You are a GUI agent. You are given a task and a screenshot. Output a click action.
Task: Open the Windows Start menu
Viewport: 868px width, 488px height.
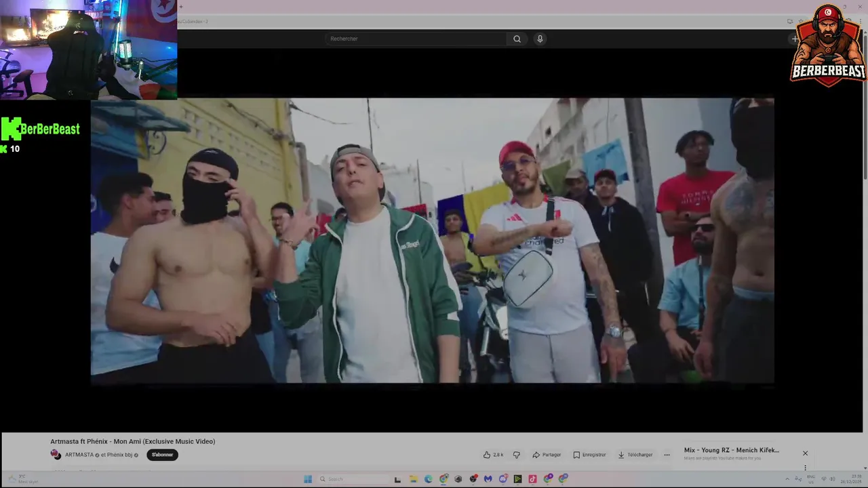point(308,479)
